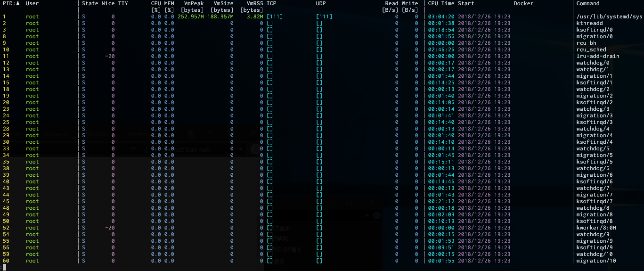Click the TCP port [111] of PID 1

275,17
